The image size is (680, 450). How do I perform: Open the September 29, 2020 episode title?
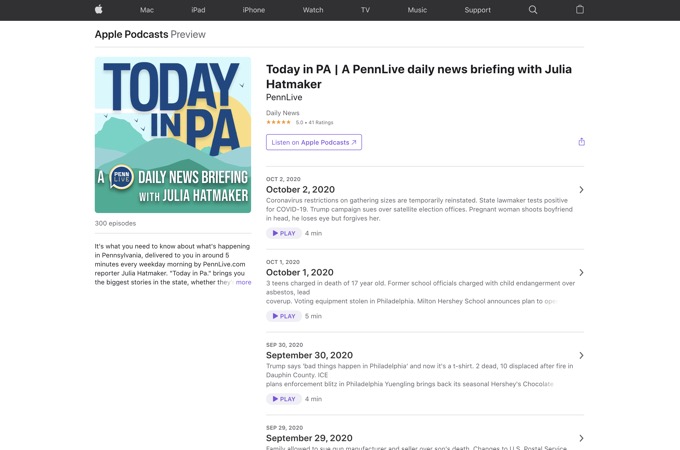(309, 438)
